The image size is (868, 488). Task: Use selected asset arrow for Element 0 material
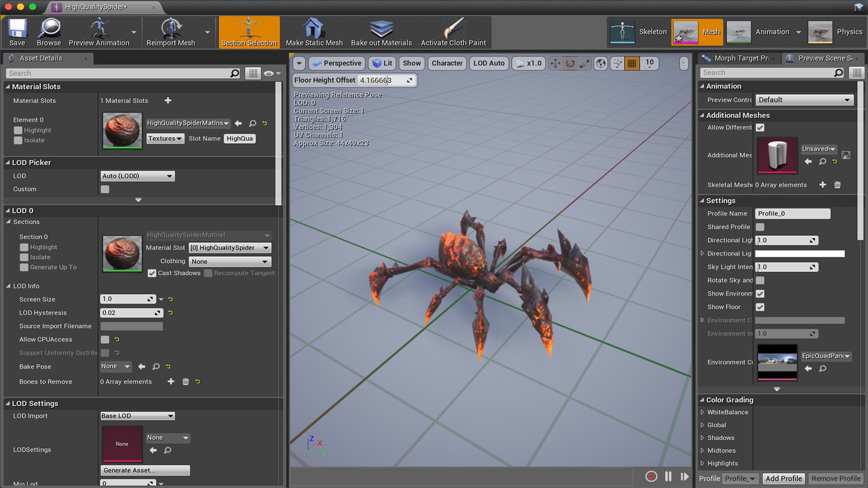pos(238,123)
